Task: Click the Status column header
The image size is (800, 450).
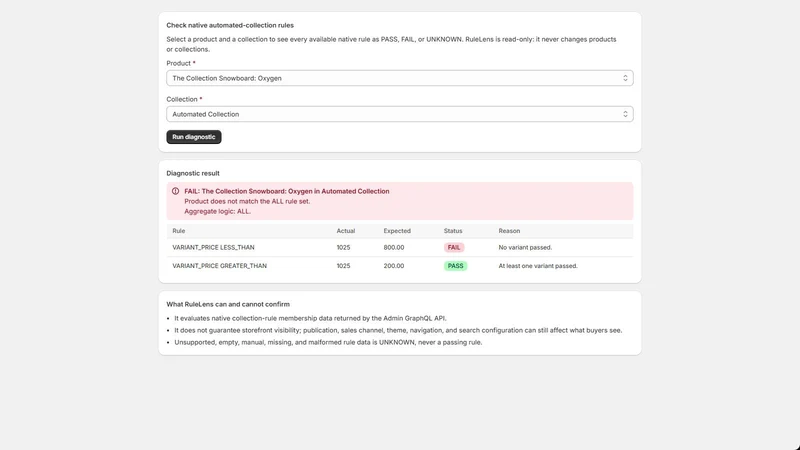Action: tap(453, 231)
